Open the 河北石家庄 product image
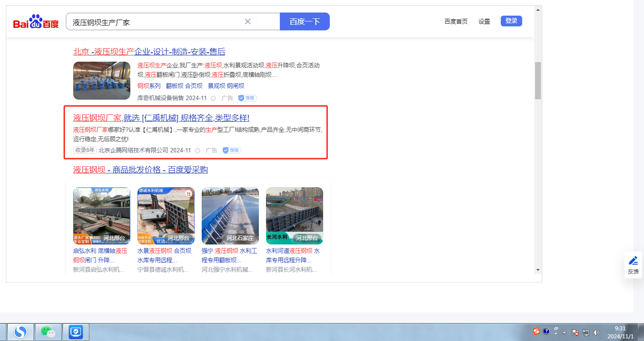644x341 pixels. (x=230, y=216)
